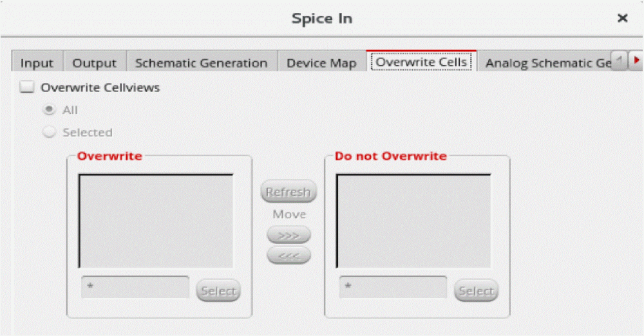Screen dimensions: 644x336
Task: Click Select under Do not Overwrite list
Action: (x=476, y=291)
